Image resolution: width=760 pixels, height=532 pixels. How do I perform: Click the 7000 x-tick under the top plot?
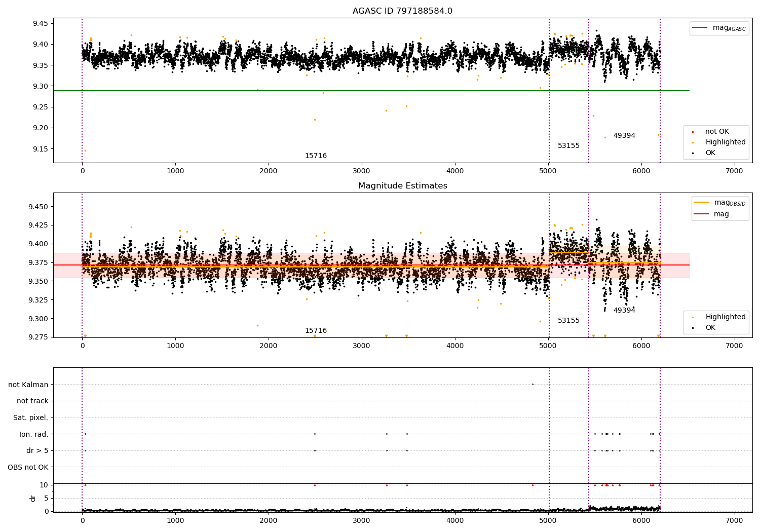coord(735,171)
